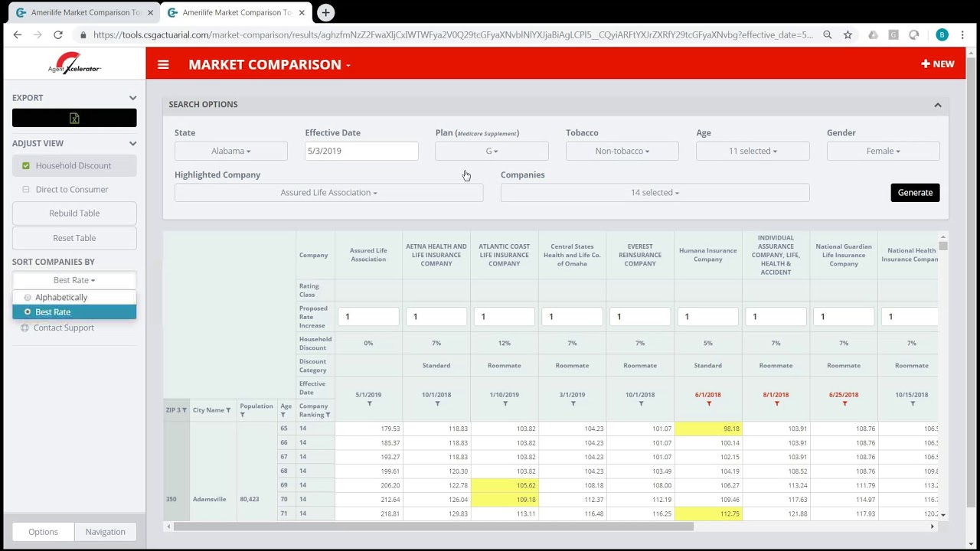Collapse the Adjust View section chevron

(132, 143)
